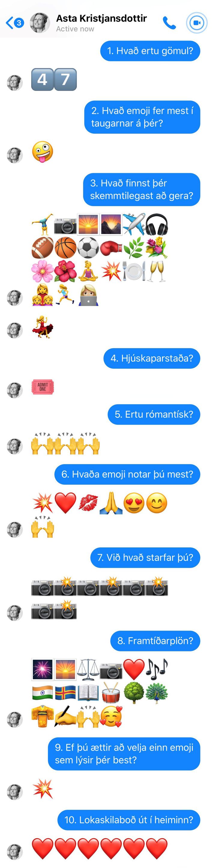The image size is (214, 868).
Task: Start a video call with camera icon
Action: [x=197, y=23]
